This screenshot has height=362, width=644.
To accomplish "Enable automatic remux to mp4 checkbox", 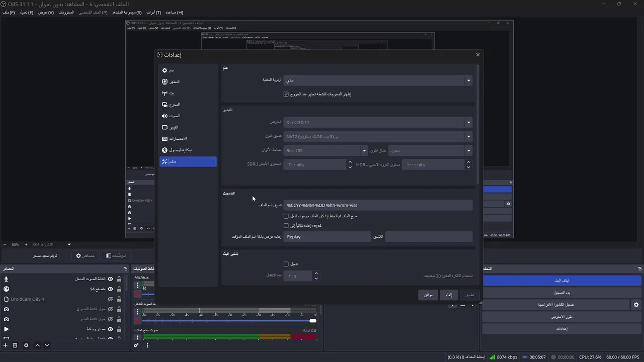I will [286, 226].
